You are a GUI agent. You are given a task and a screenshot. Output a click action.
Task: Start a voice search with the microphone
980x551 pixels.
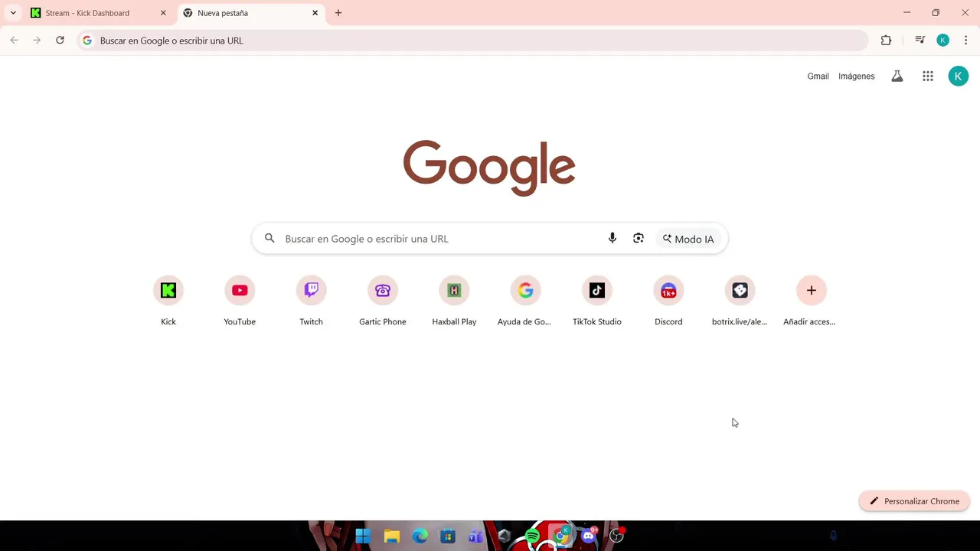612,239
